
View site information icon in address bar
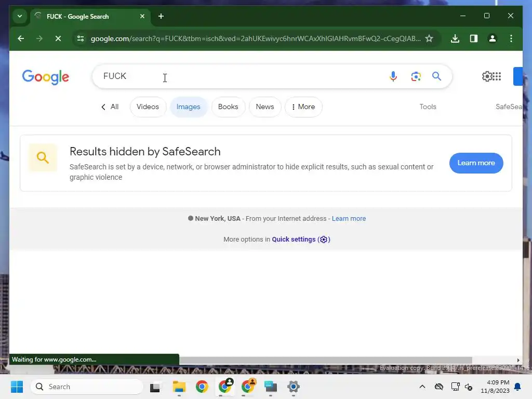click(x=81, y=38)
